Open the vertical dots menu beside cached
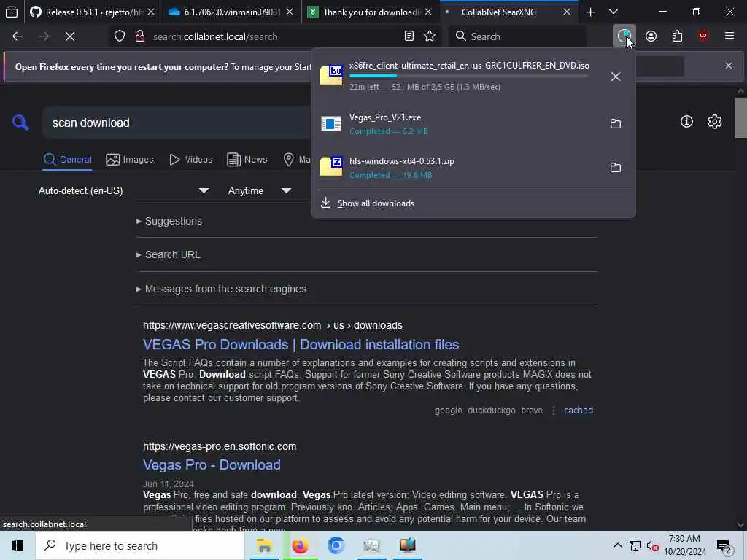This screenshot has width=747, height=560. click(553, 411)
